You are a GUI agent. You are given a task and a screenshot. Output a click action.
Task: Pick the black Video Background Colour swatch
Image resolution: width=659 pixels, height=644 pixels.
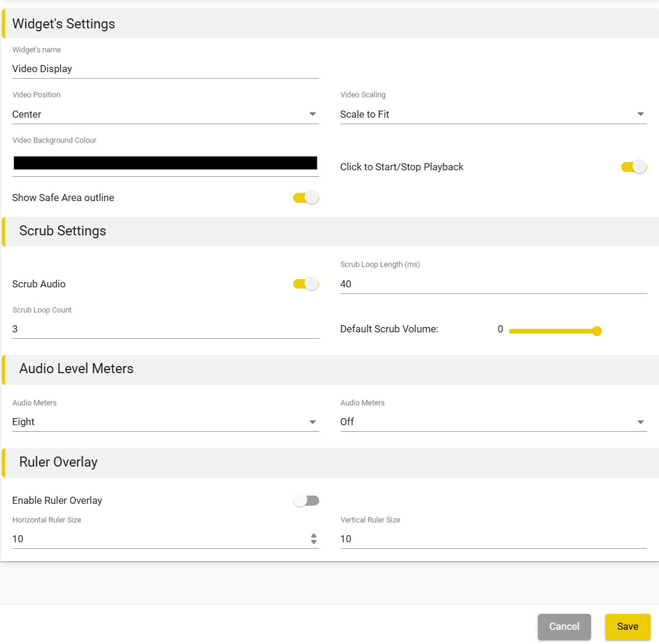165,163
